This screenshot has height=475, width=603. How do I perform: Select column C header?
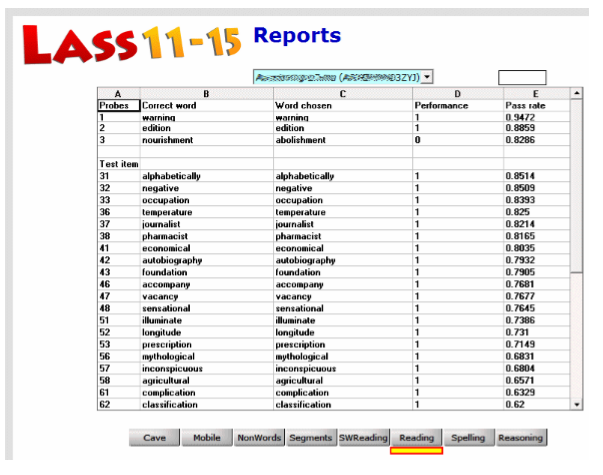click(343, 93)
